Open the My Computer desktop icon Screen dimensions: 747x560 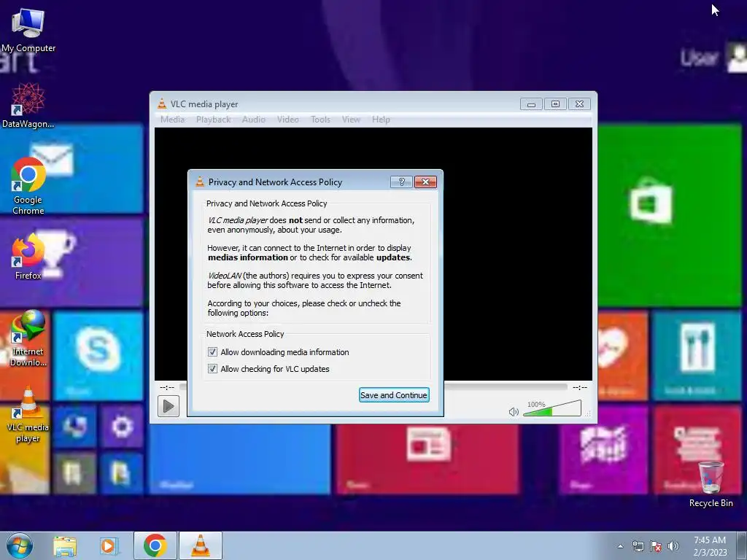pyautogui.click(x=28, y=30)
